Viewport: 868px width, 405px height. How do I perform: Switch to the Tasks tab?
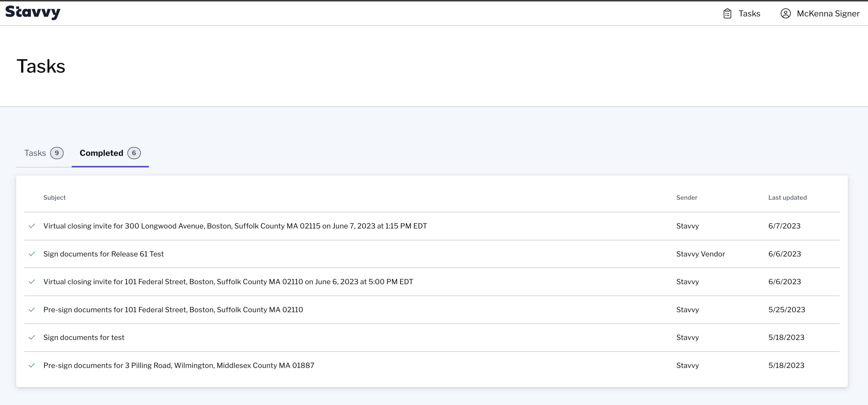[x=44, y=153]
